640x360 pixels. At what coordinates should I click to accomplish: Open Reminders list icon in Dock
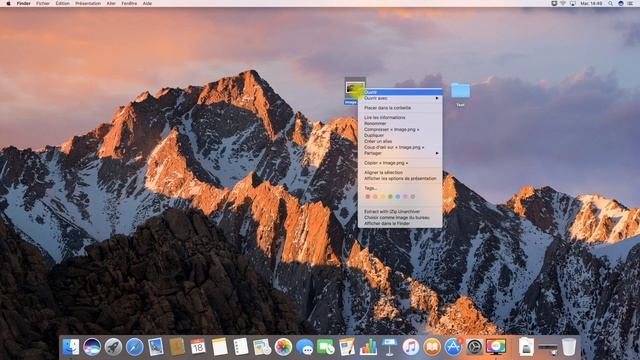240,347
